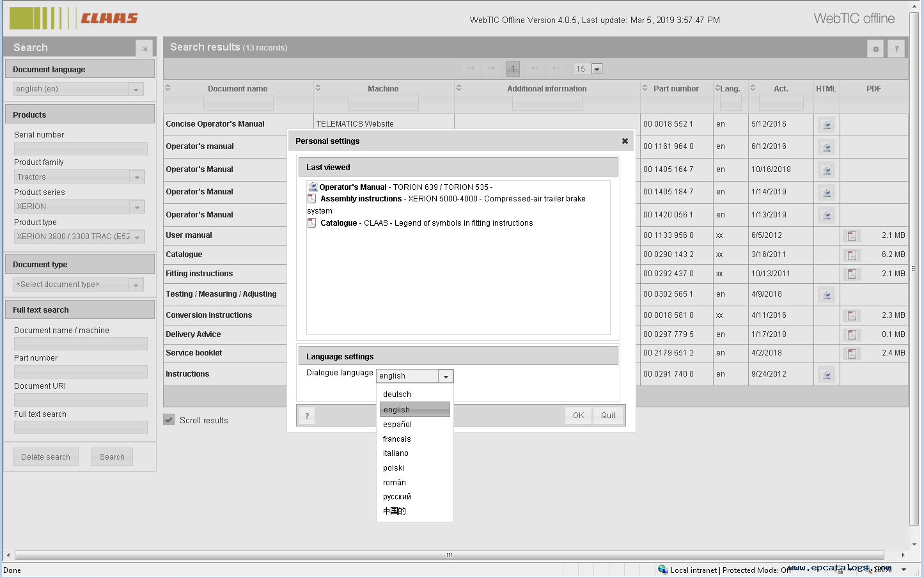924x578 pixels.
Task: Focus the Document name / machine field
Action: coord(81,344)
